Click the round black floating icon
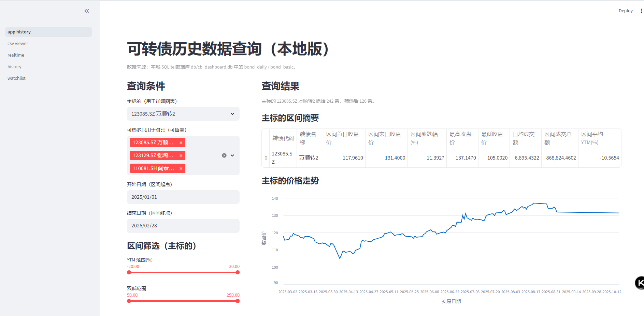The height and width of the screenshot is (316, 644). click(x=640, y=283)
